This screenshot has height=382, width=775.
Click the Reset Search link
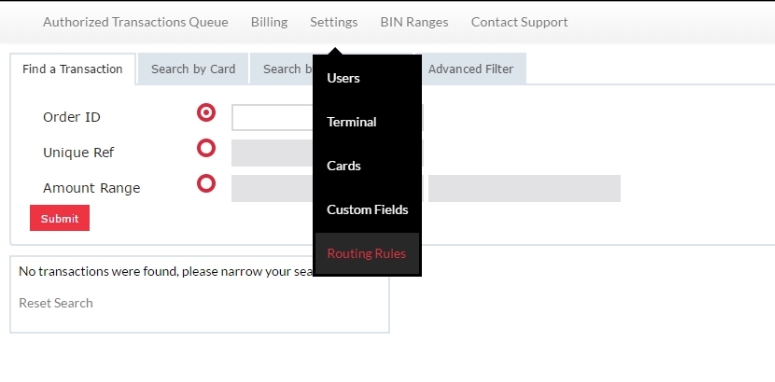[x=56, y=303]
